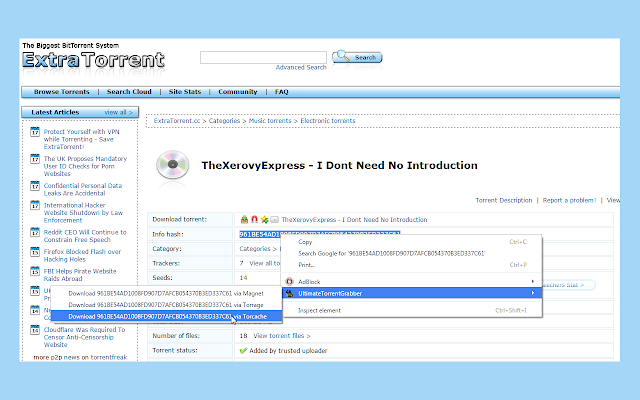Image resolution: width=640 pixels, height=400 pixels.
Task: Open Search Cloud in the navigation bar
Action: point(129,92)
